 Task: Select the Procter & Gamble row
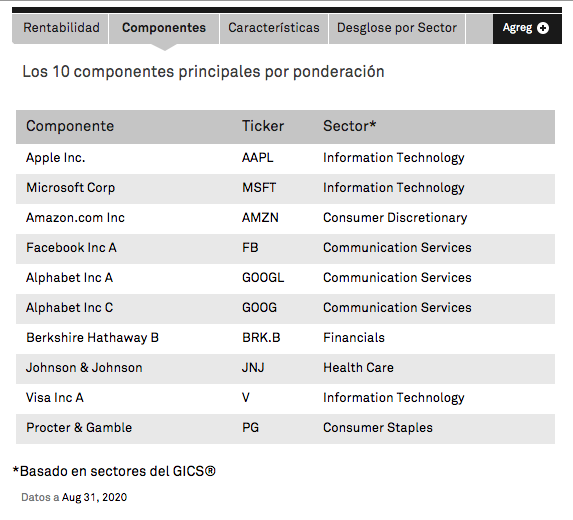point(285,428)
